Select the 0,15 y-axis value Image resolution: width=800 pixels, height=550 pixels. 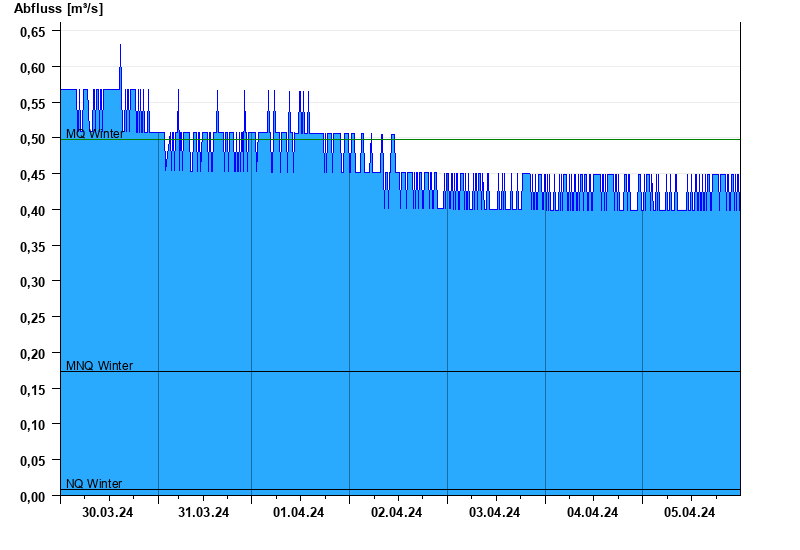33,389
